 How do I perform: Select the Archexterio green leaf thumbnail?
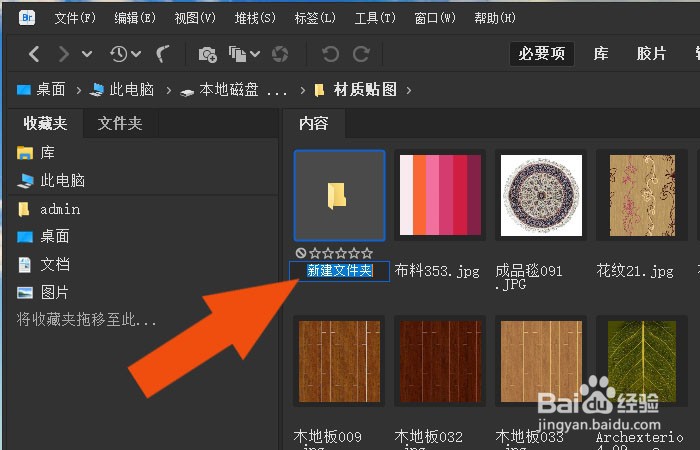642,361
